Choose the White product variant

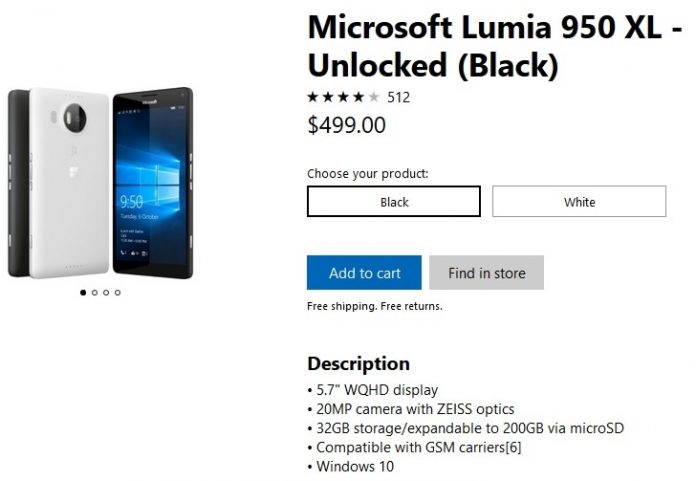coord(579,202)
